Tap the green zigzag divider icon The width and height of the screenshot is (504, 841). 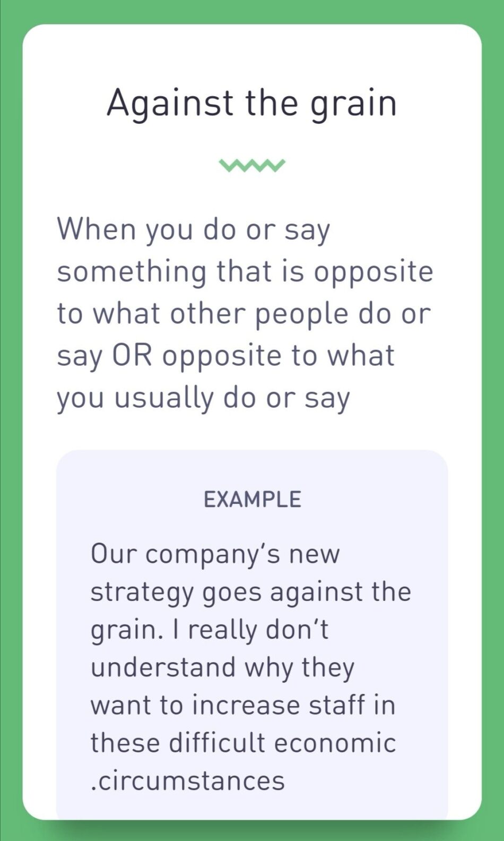pyautogui.click(x=252, y=166)
